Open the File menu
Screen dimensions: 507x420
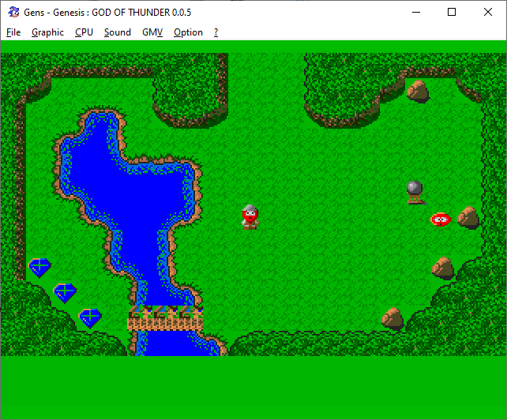pos(13,32)
